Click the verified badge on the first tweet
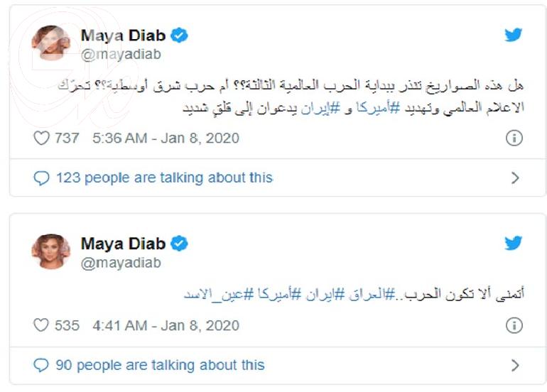This screenshot has height=392, width=547. point(180,36)
